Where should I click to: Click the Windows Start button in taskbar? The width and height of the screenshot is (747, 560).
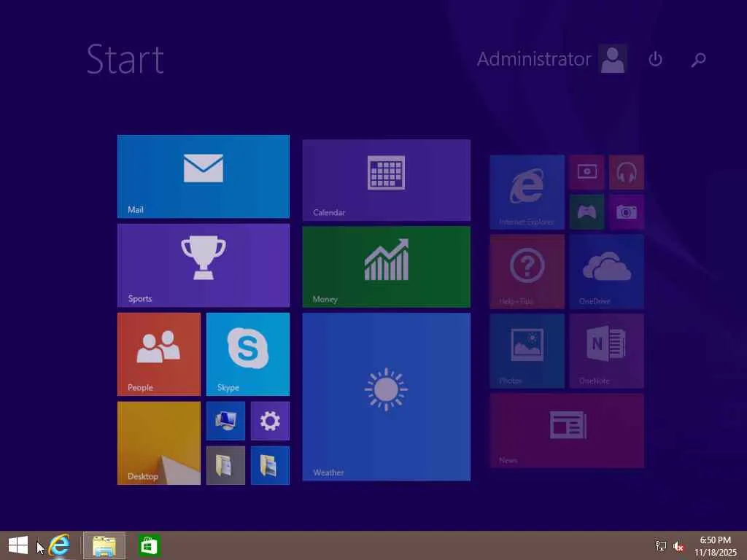coord(18,545)
